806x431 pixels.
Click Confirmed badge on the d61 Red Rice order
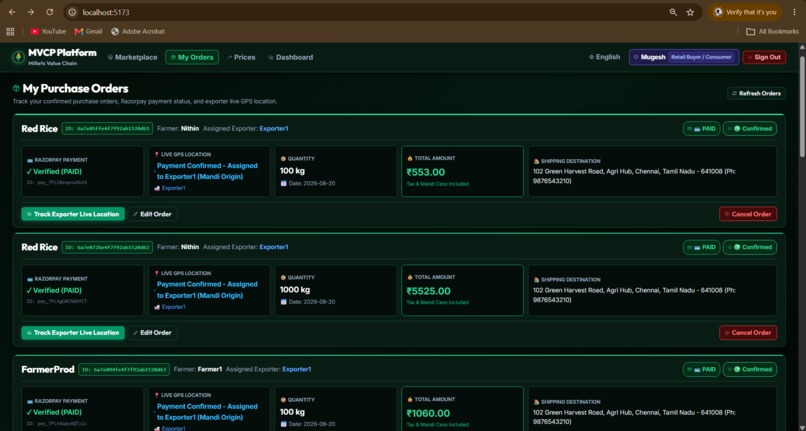pos(750,129)
